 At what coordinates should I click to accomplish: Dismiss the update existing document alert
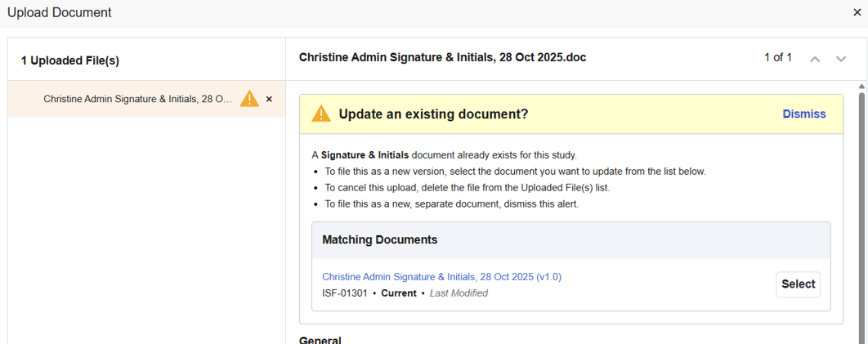(803, 114)
